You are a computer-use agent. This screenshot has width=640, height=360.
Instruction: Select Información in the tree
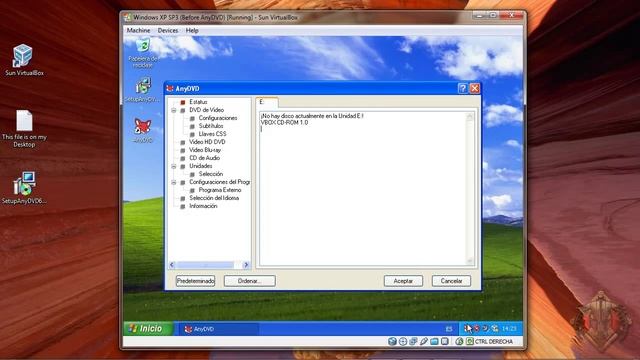coord(203,206)
